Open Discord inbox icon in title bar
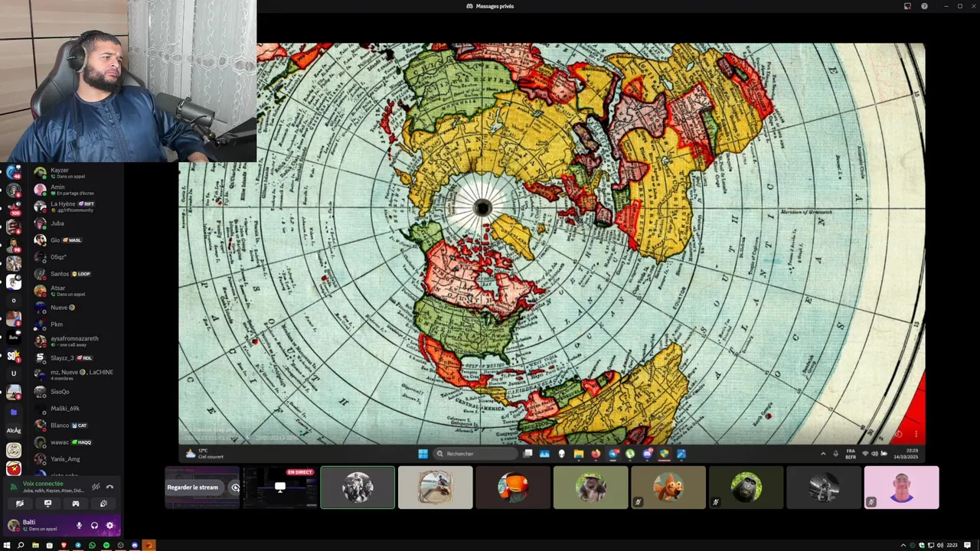 [x=907, y=6]
